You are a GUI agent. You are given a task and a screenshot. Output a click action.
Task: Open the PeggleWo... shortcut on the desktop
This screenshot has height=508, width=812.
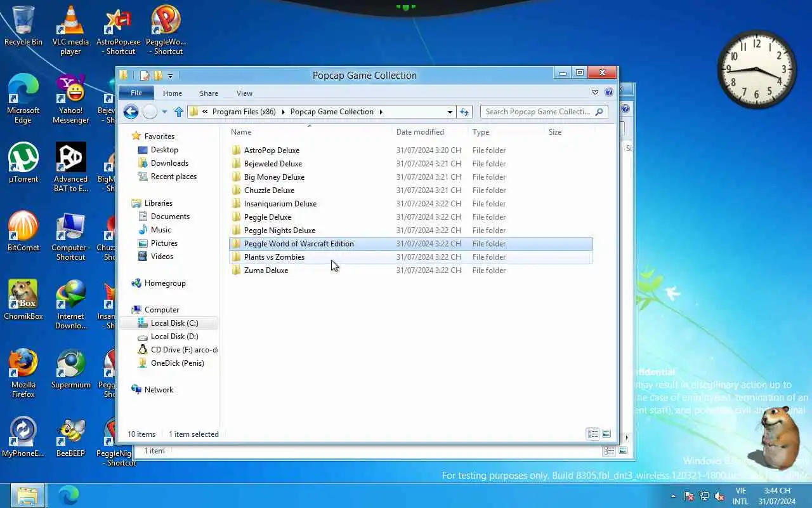[166, 30]
